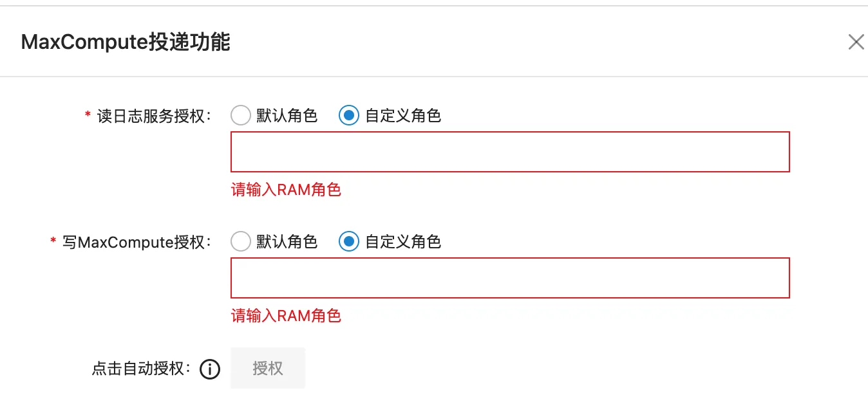This screenshot has height=395, width=868.
Task: Select 自定义角色 radio for 读日志服务授权
Action: coord(348,116)
